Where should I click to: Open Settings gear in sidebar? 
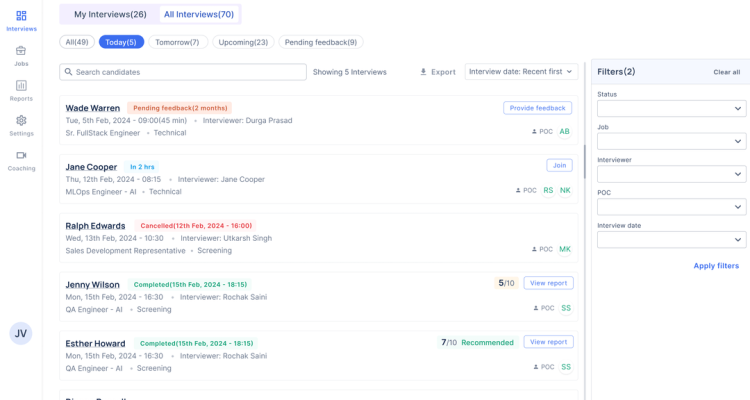(21, 121)
